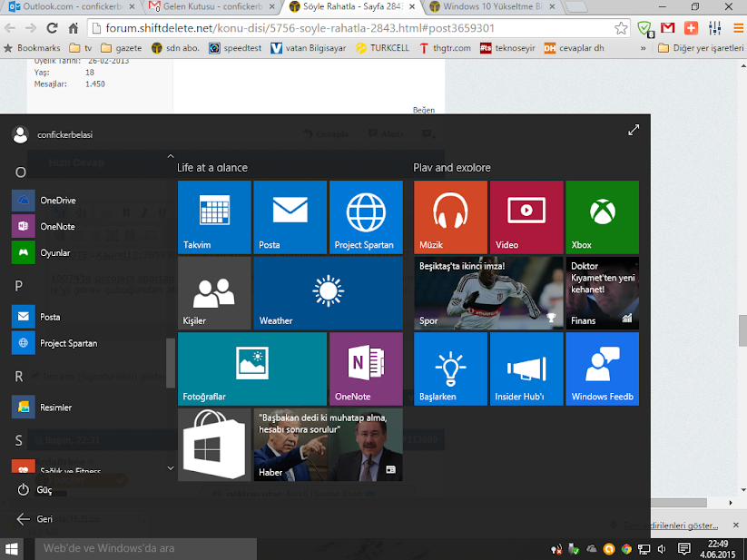Go to Chrome home page

click(x=74, y=28)
